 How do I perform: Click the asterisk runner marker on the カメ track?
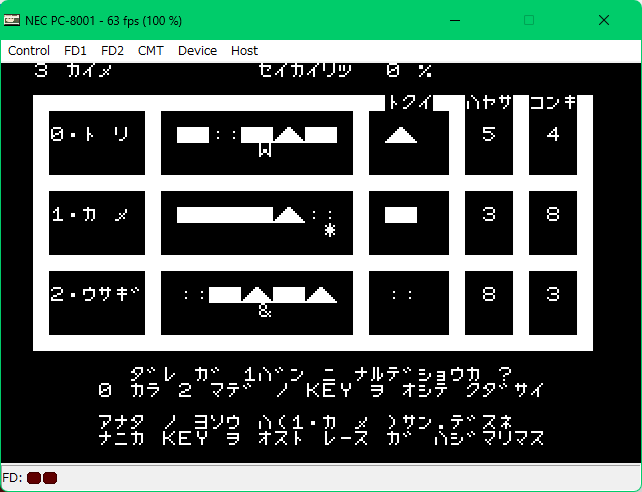point(329,230)
